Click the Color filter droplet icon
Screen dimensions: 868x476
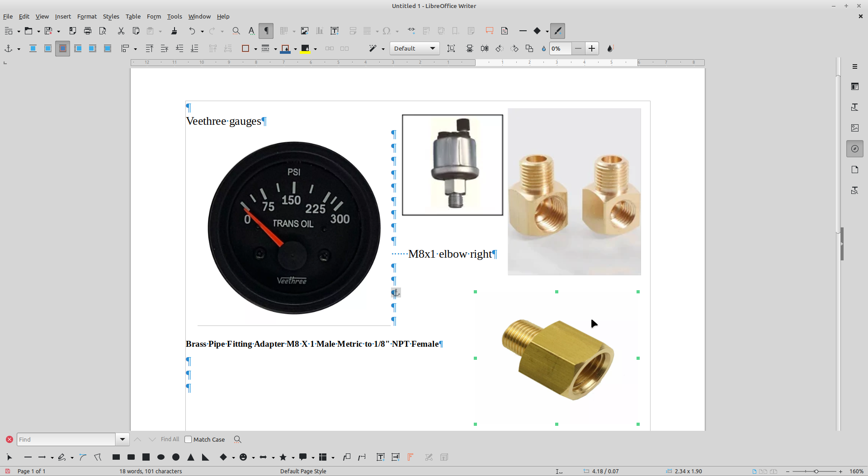[610, 48]
